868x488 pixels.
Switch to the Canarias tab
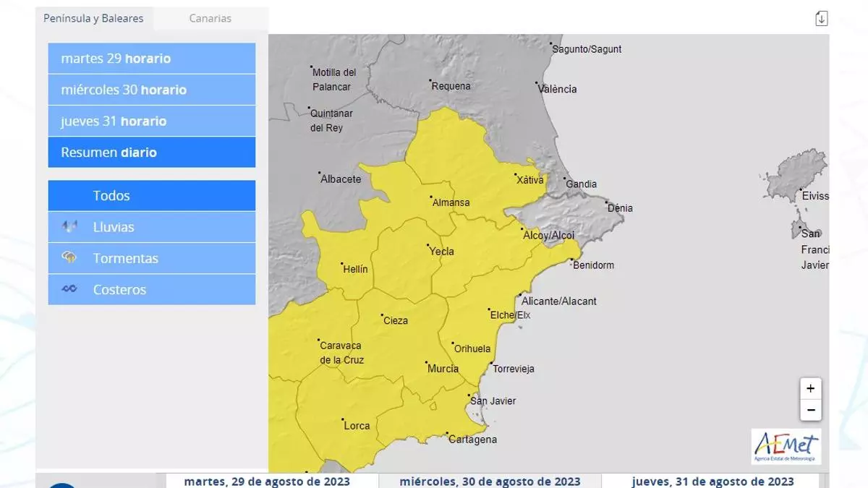coord(210,19)
